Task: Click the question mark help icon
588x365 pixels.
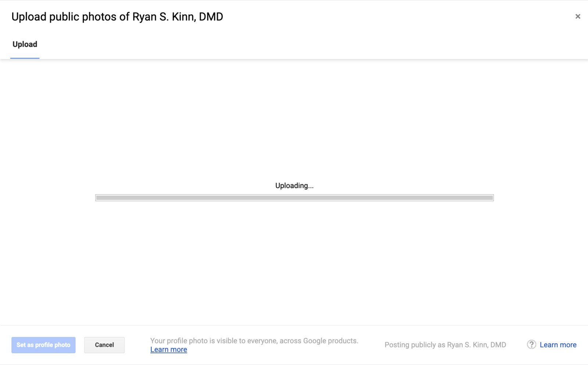Action: pyautogui.click(x=531, y=344)
